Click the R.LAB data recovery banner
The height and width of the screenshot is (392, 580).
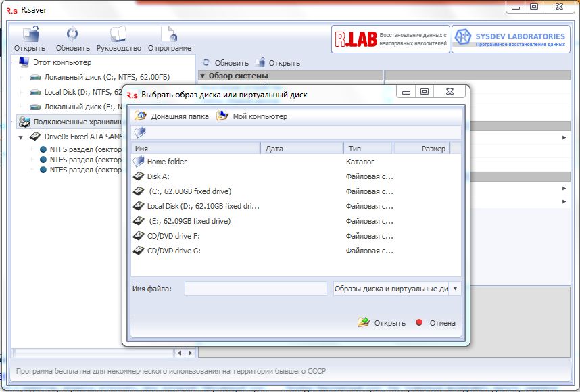point(391,39)
